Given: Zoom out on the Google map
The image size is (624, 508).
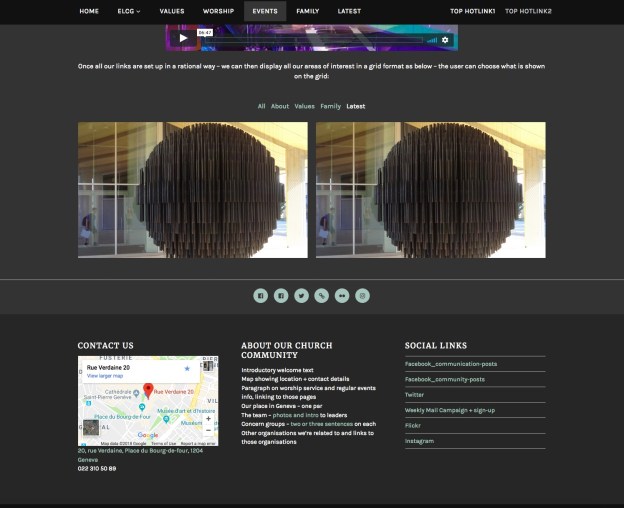Looking at the screenshot, I should click(208, 431).
